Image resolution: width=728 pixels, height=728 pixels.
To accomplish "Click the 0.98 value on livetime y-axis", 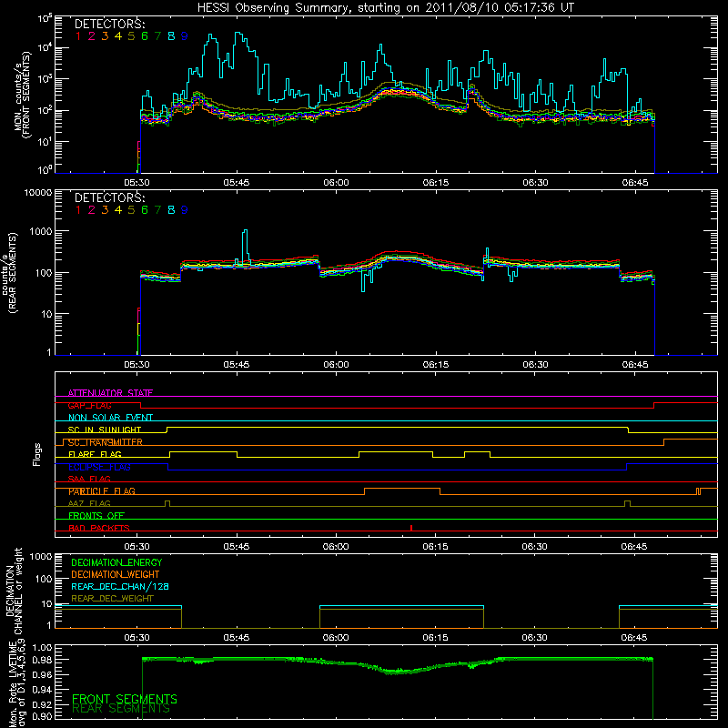I will click(x=42, y=661).
